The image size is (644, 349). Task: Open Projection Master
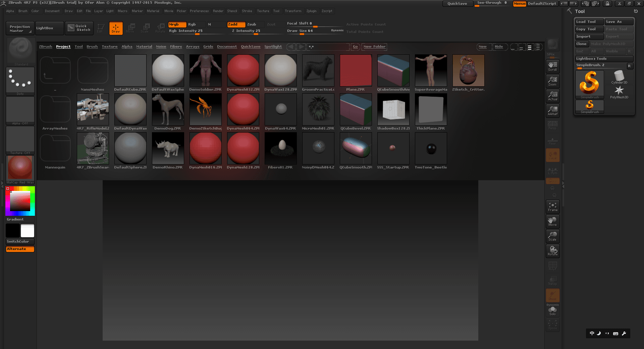click(19, 28)
